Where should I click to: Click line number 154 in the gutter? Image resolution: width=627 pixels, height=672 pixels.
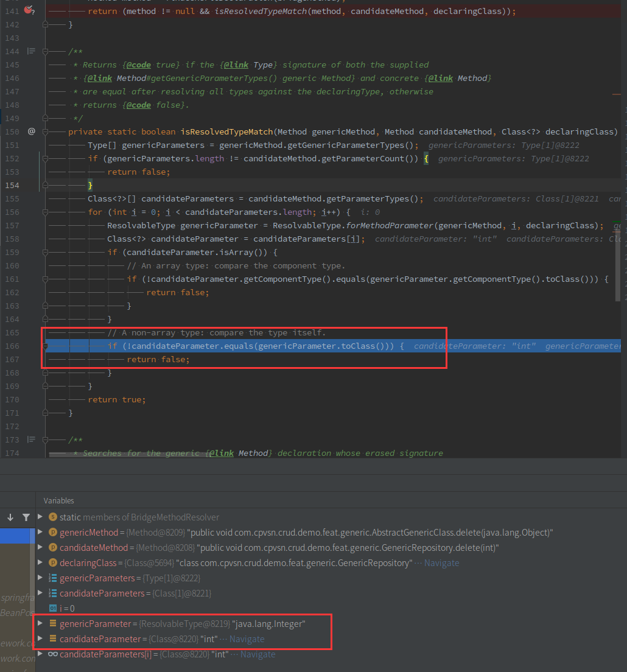12,185
